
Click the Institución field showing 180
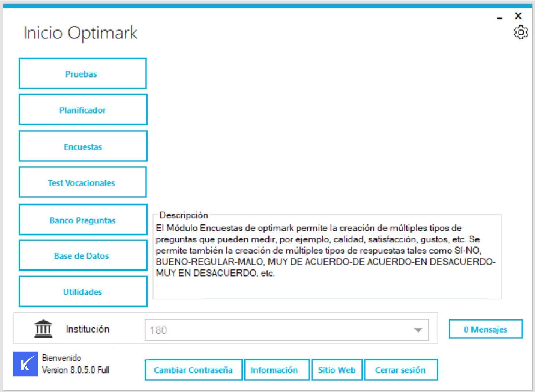287,330
